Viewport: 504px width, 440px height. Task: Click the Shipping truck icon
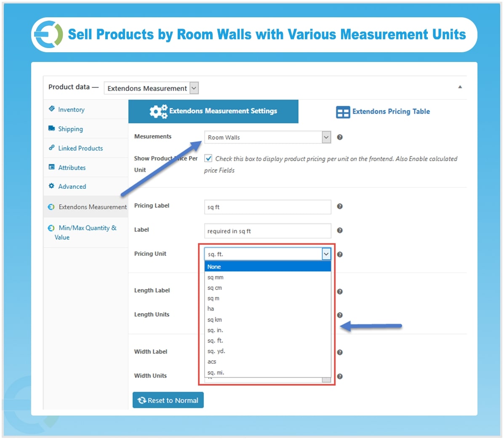[51, 128]
